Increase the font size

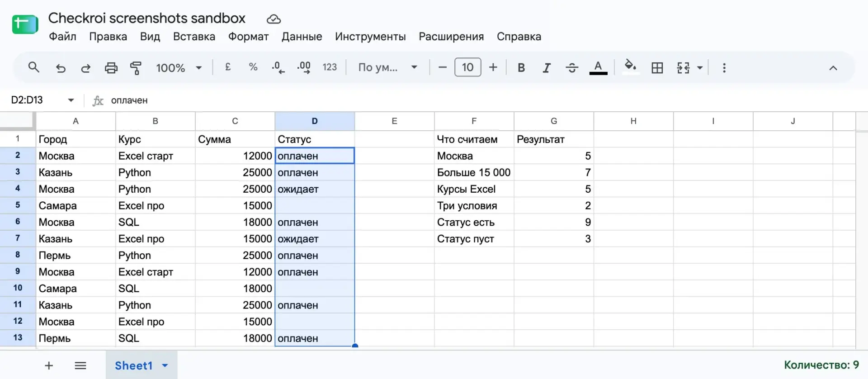(x=493, y=68)
